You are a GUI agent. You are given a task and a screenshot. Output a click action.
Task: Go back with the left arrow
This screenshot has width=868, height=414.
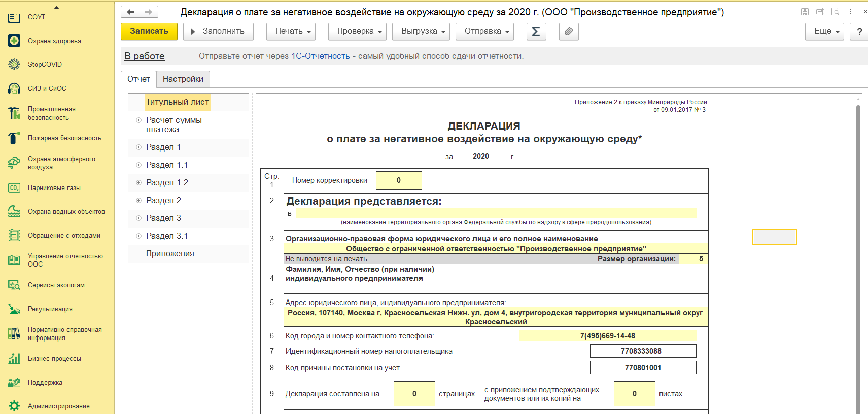[130, 12]
